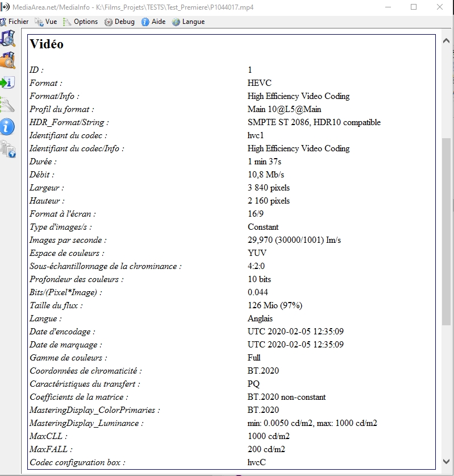This screenshot has width=454, height=476.
Task: Minimize the MediaInfo window
Action: 388,7
